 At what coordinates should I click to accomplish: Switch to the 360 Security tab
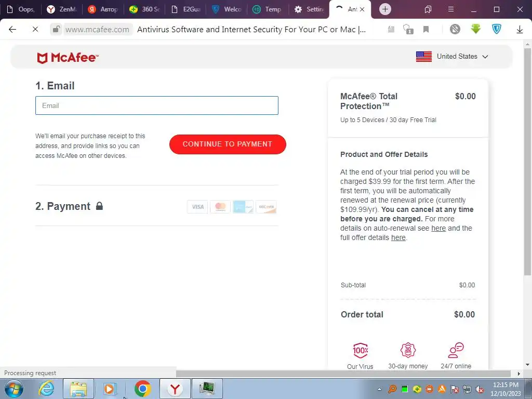144,9
